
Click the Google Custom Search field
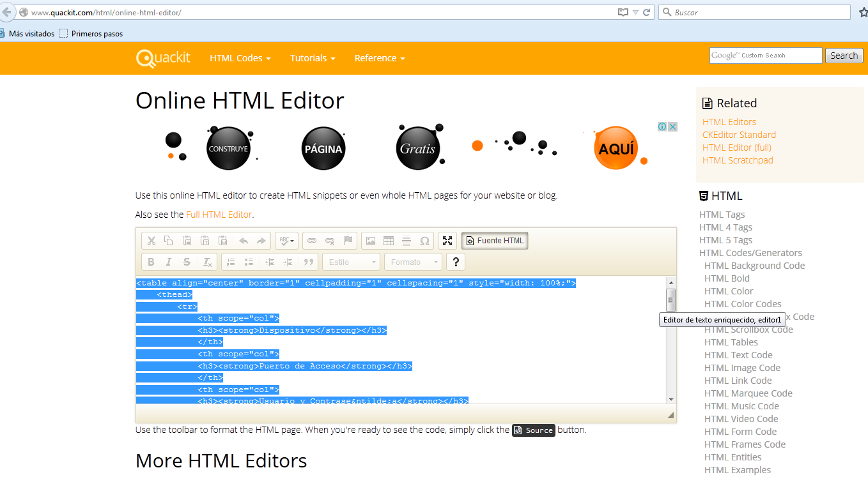[x=766, y=56]
